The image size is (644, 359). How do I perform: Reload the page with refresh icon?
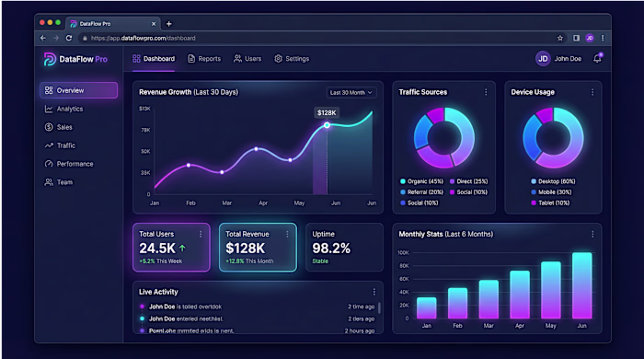69,38
